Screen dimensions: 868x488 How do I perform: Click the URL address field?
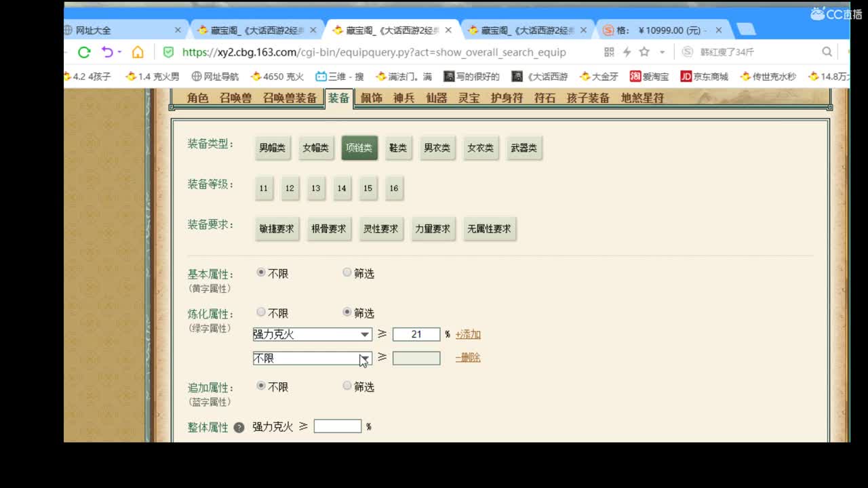(374, 52)
